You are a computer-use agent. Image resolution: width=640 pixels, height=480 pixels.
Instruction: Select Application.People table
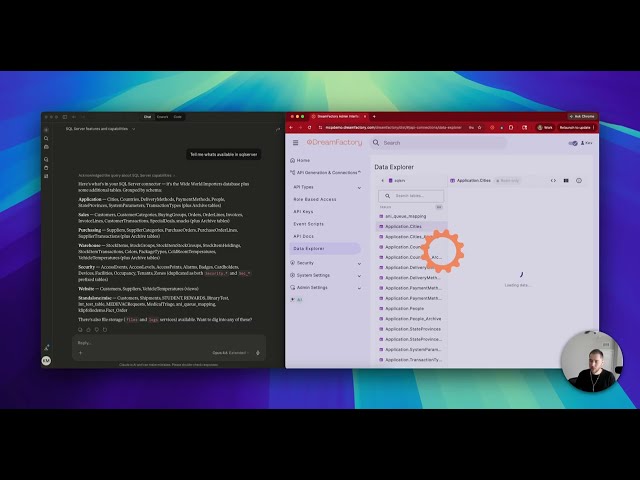(411, 309)
